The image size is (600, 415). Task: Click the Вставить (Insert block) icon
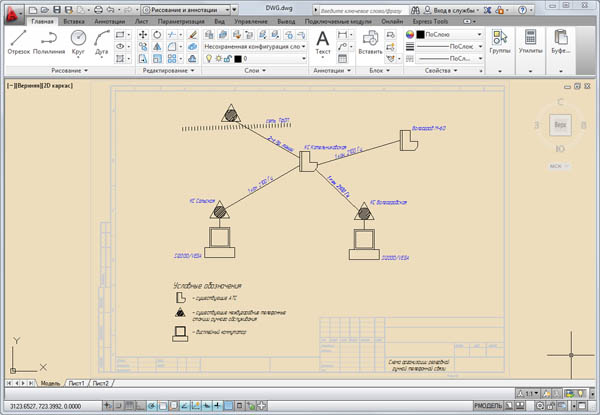[x=372, y=42]
